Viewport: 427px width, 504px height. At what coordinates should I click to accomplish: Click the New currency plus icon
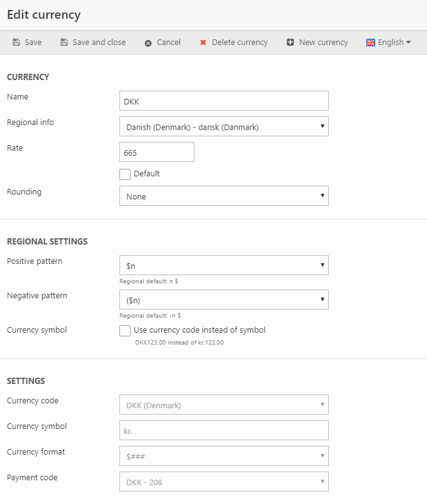click(x=290, y=43)
